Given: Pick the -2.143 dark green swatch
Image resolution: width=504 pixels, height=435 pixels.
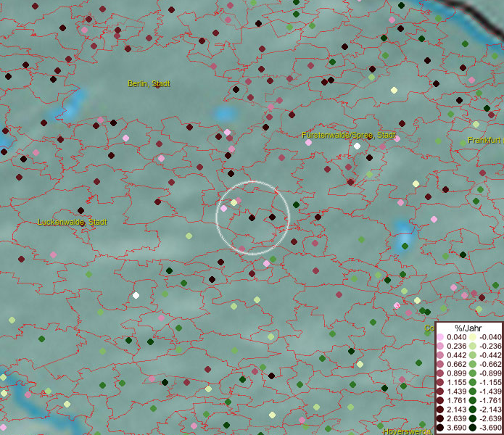Looking at the screenshot, I should [473, 410].
